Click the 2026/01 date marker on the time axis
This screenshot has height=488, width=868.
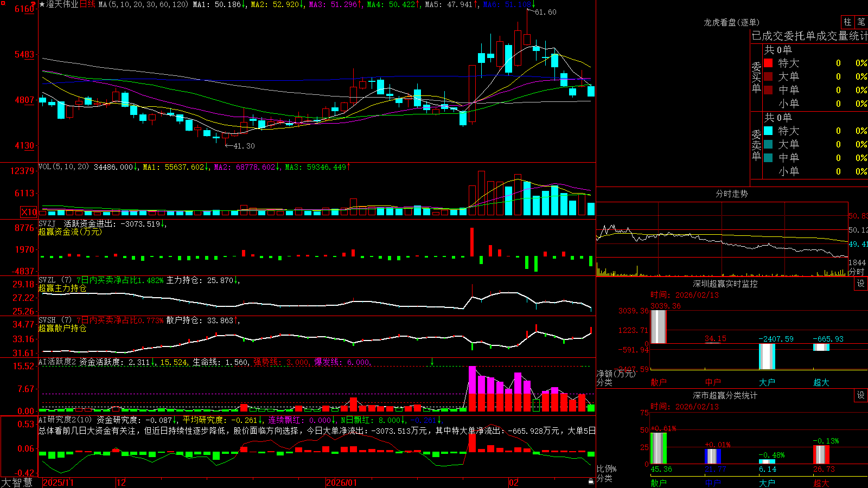tap(342, 483)
